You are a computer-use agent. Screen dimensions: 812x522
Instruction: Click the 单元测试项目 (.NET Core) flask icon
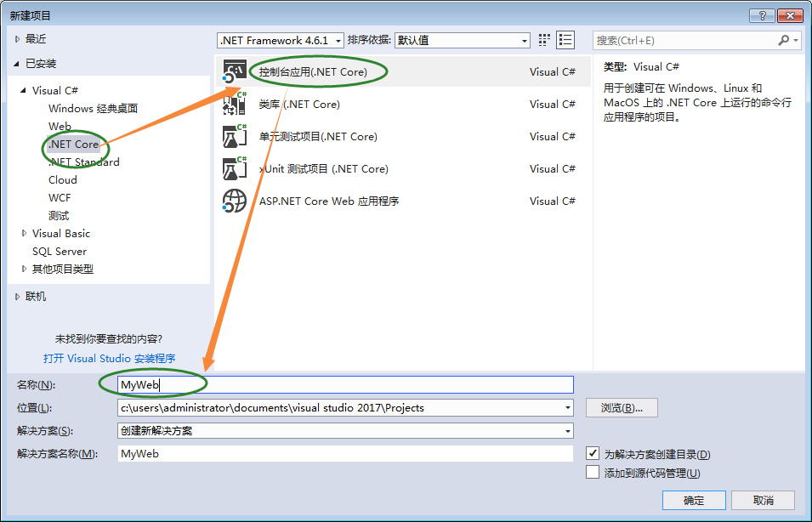(x=235, y=136)
